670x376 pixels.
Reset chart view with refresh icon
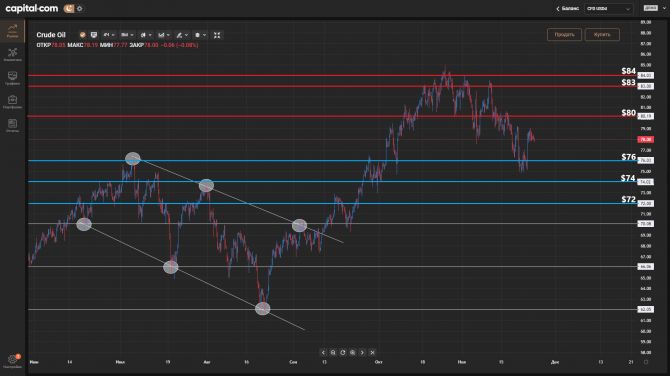[343, 352]
